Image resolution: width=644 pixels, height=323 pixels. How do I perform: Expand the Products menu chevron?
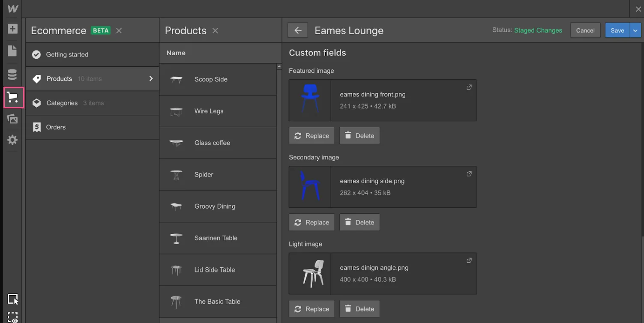151,79
